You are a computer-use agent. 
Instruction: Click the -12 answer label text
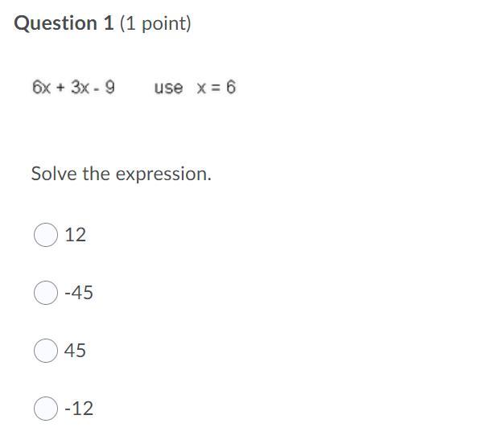click(x=79, y=409)
